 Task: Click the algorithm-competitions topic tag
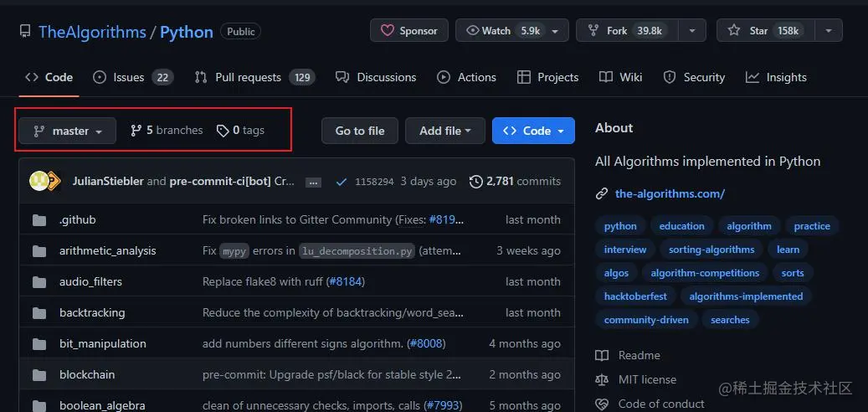[x=705, y=273]
